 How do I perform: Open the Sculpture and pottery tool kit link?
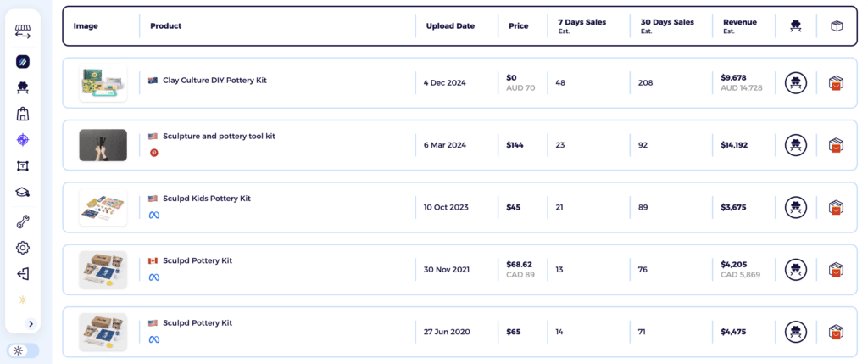tap(219, 136)
